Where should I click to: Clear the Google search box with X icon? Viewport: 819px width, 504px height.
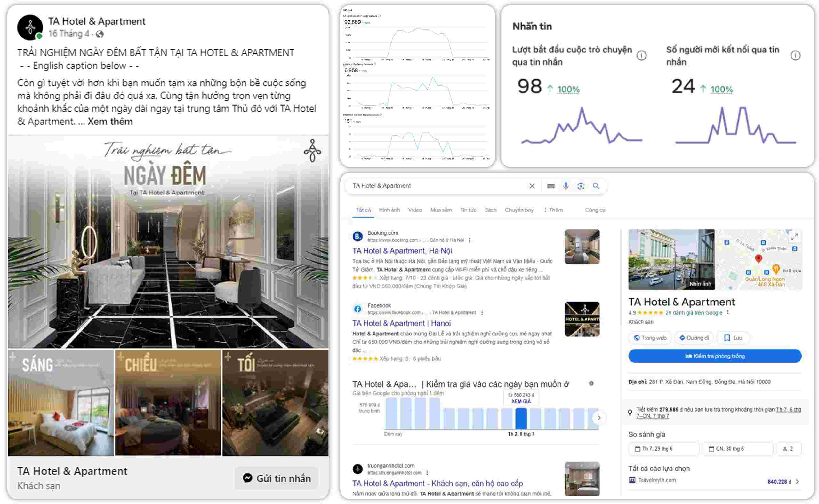coord(532,186)
